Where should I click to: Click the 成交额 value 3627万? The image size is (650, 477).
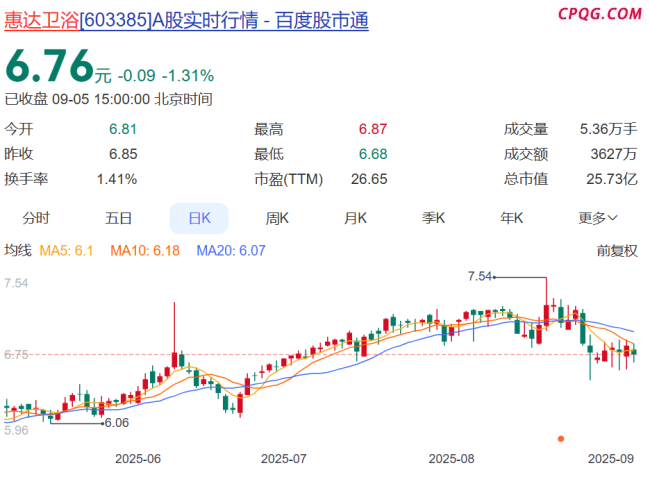coord(614,154)
